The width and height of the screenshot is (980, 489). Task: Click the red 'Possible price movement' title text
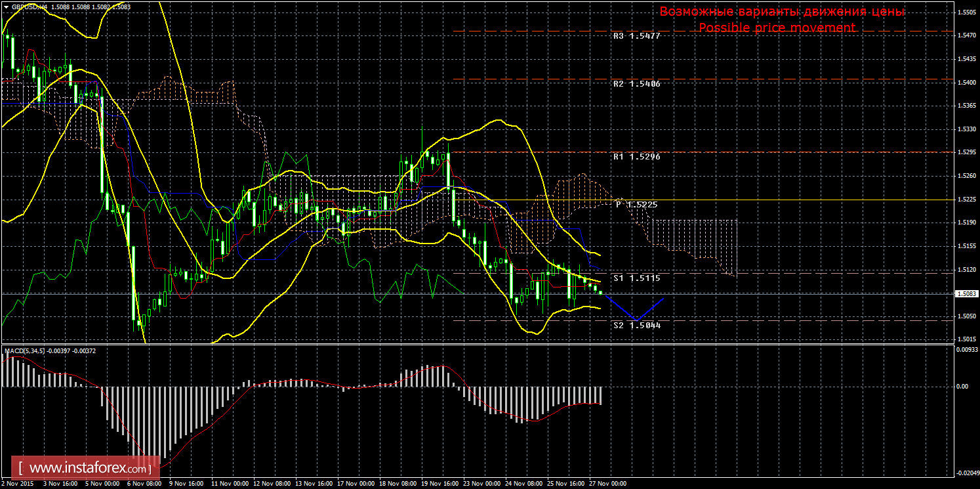point(777,28)
